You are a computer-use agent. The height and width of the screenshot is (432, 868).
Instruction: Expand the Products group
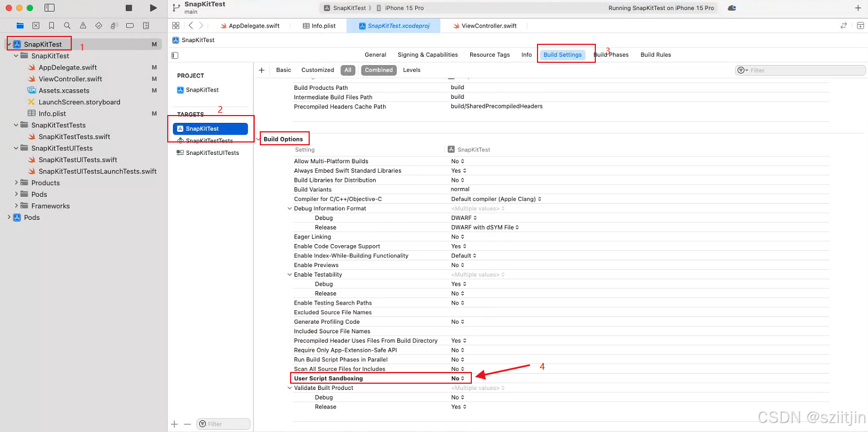point(16,183)
